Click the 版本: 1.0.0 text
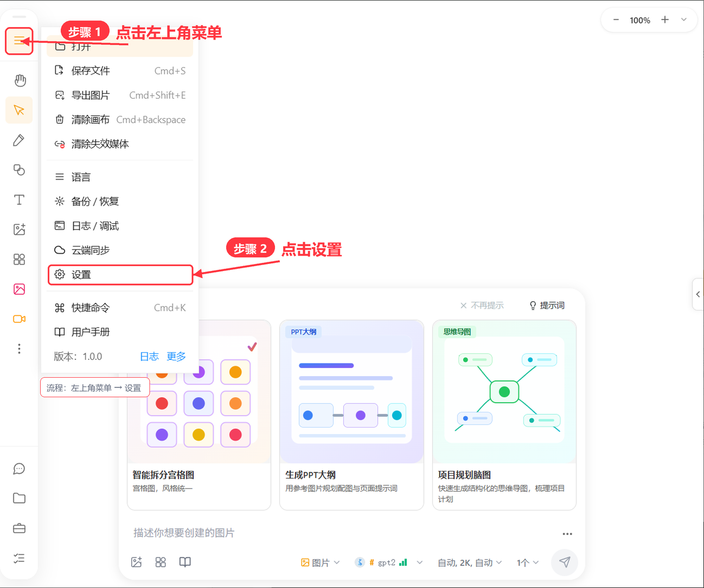The height and width of the screenshot is (588, 704). 78,357
